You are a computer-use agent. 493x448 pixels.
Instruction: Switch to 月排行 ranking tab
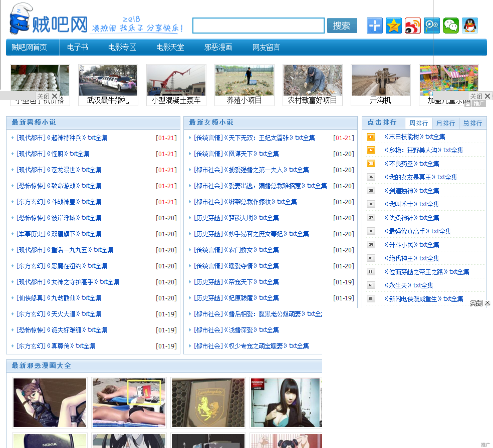point(445,123)
